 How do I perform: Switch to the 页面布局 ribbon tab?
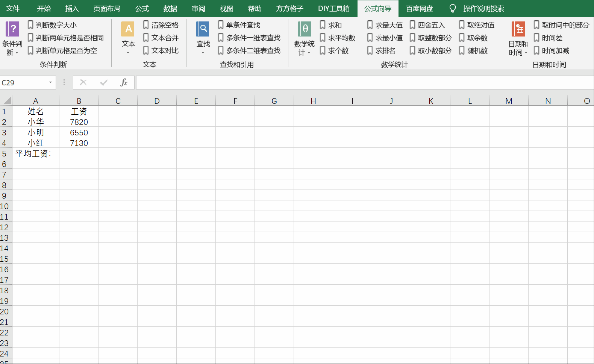click(x=107, y=9)
